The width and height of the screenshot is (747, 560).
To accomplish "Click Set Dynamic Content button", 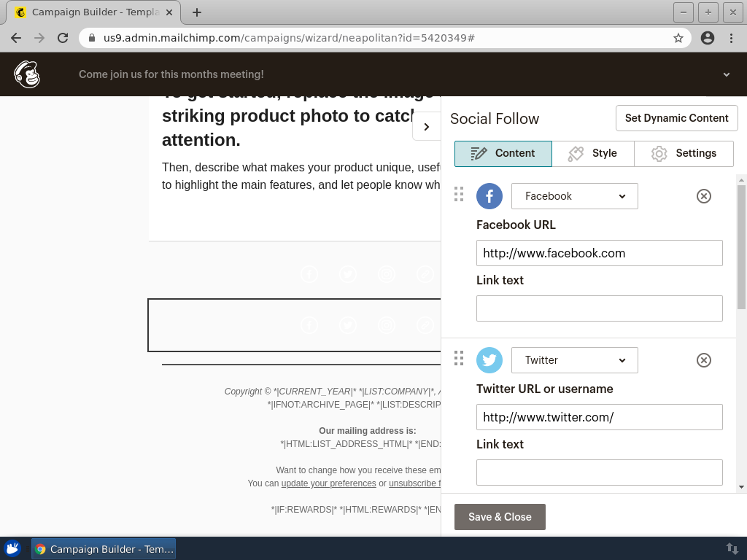I will point(676,118).
